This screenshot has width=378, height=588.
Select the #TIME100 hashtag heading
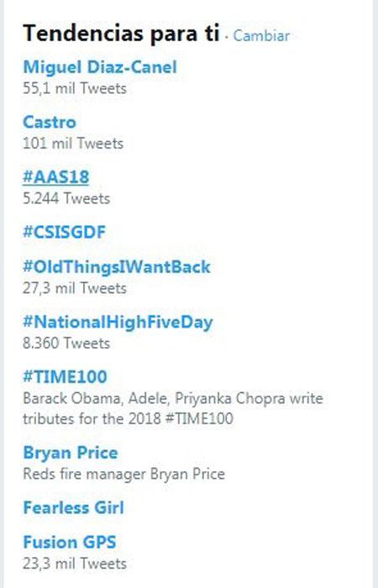tap(65, 376)
